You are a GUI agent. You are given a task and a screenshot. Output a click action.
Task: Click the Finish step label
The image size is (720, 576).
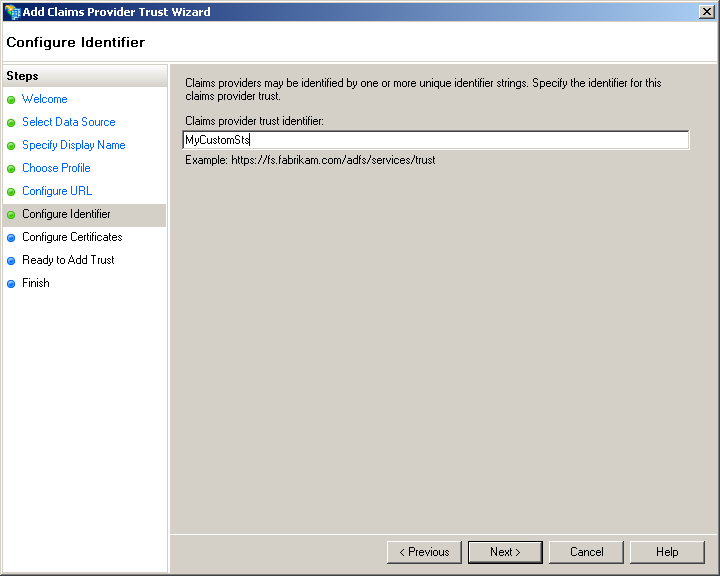[x=36, y=283]
